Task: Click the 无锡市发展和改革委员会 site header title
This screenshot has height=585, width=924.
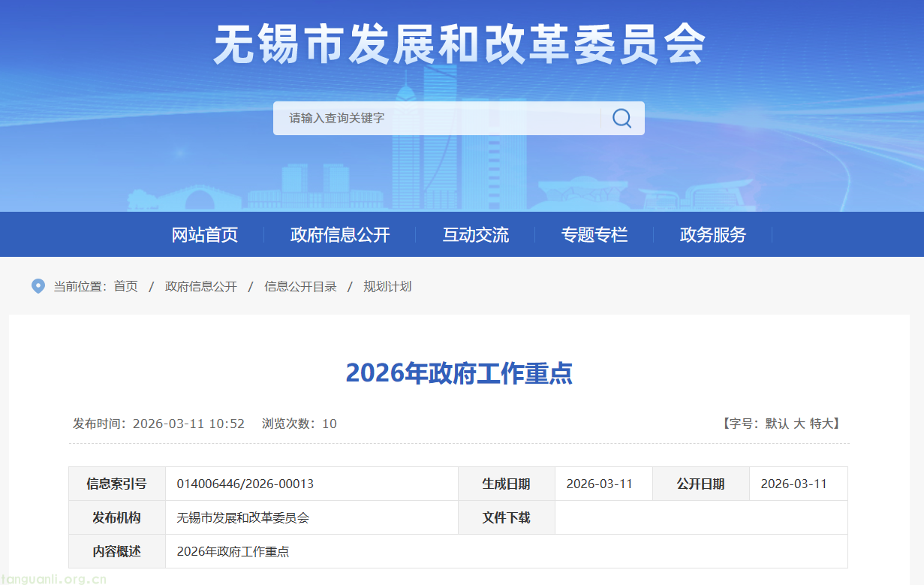Action: point(459,45)
